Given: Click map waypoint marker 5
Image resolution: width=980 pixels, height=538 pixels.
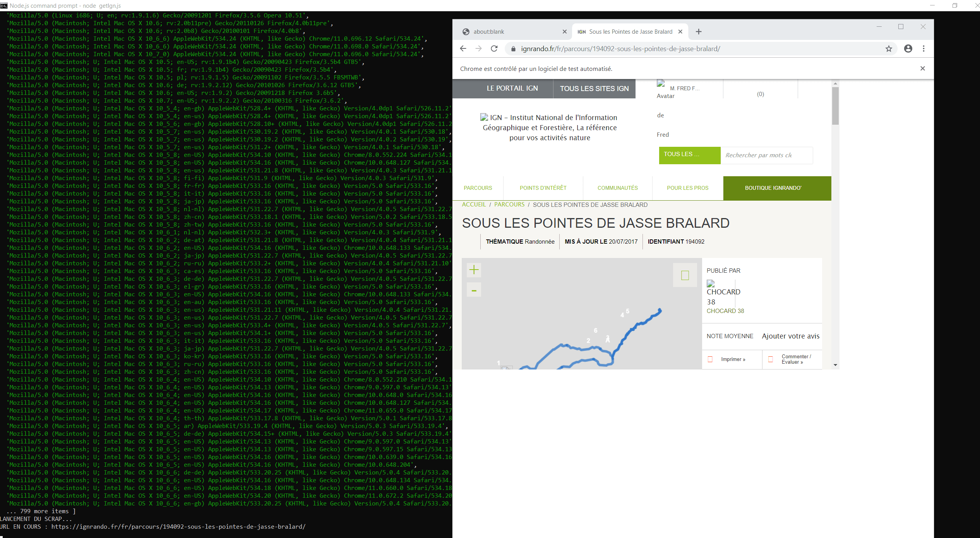Looking at the screenshot, I should [x=627, y=311].
